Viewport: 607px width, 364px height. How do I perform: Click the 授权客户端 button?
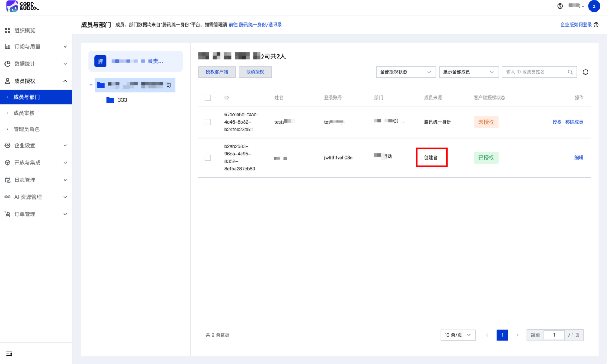pyautogui.click(x=217, y=72)
